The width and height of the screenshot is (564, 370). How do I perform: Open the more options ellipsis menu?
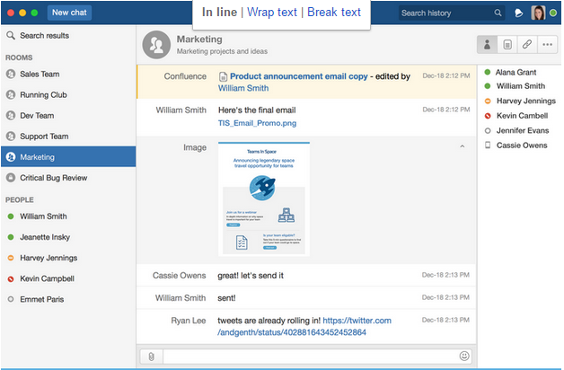tap(547, 45)
